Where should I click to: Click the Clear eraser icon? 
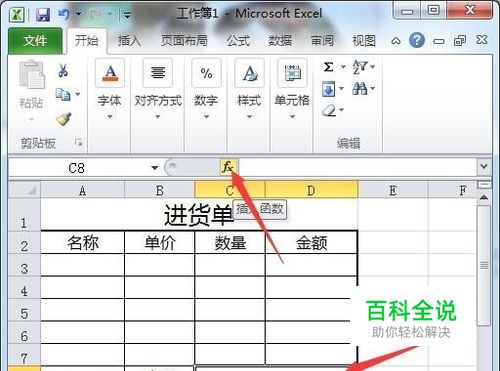pyautogui.click(x=330, y=110)
